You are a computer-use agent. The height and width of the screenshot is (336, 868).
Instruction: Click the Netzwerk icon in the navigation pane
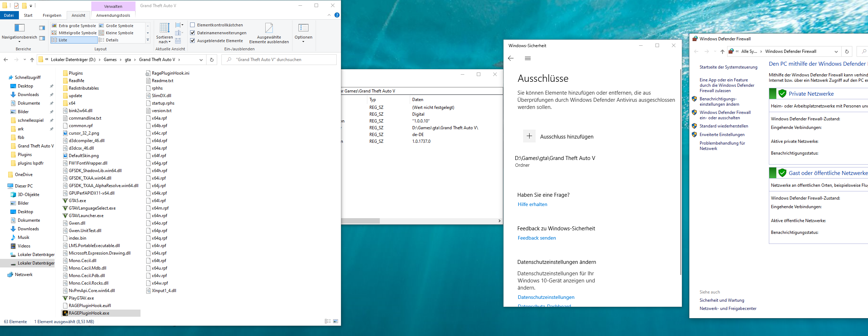[10, 275]
